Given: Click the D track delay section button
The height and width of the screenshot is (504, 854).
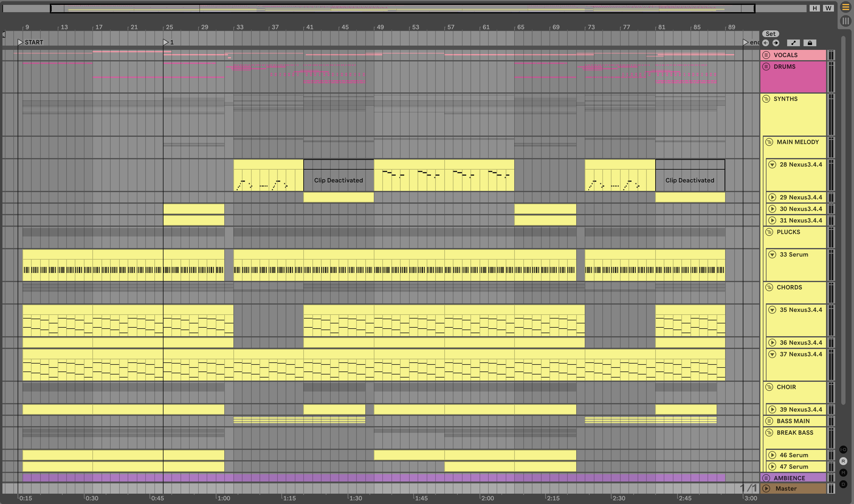Looking at the screenshot, I should (843, 484).
